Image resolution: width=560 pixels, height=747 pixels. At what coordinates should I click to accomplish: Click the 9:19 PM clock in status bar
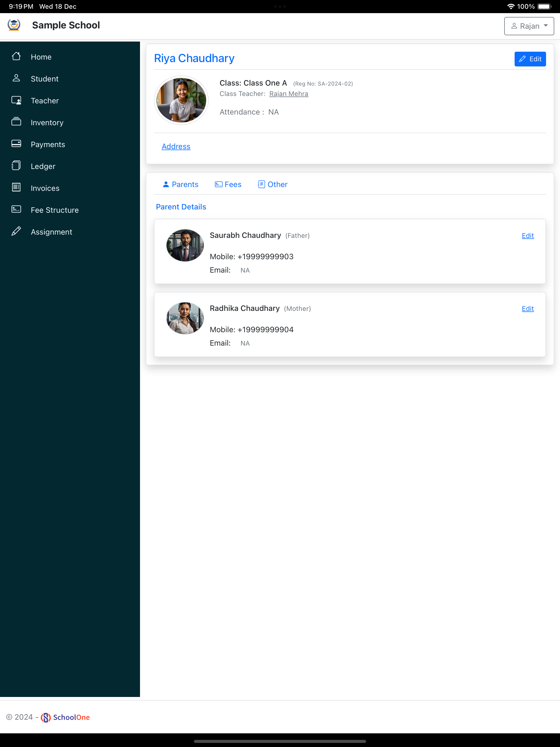pyautogui.click(x=21, y=6)
